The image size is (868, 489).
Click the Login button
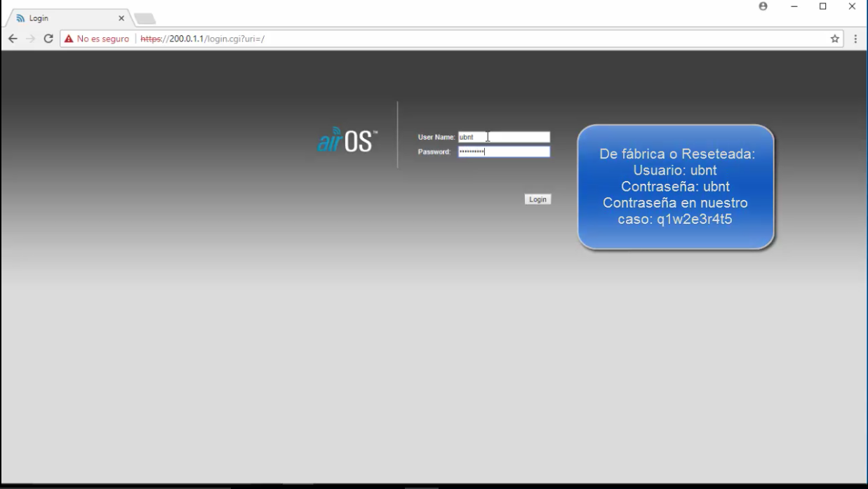point(538,199)
